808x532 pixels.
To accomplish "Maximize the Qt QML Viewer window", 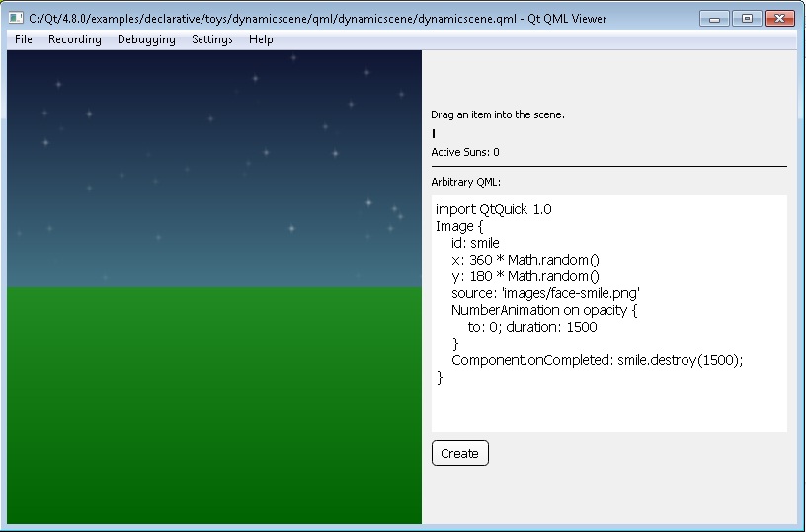I will click(747, 19).
